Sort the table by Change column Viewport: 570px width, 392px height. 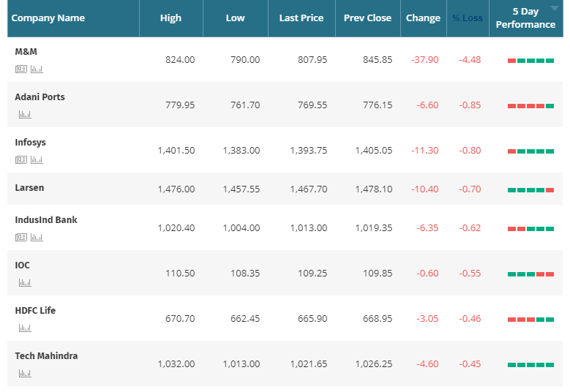pos(423,18)
